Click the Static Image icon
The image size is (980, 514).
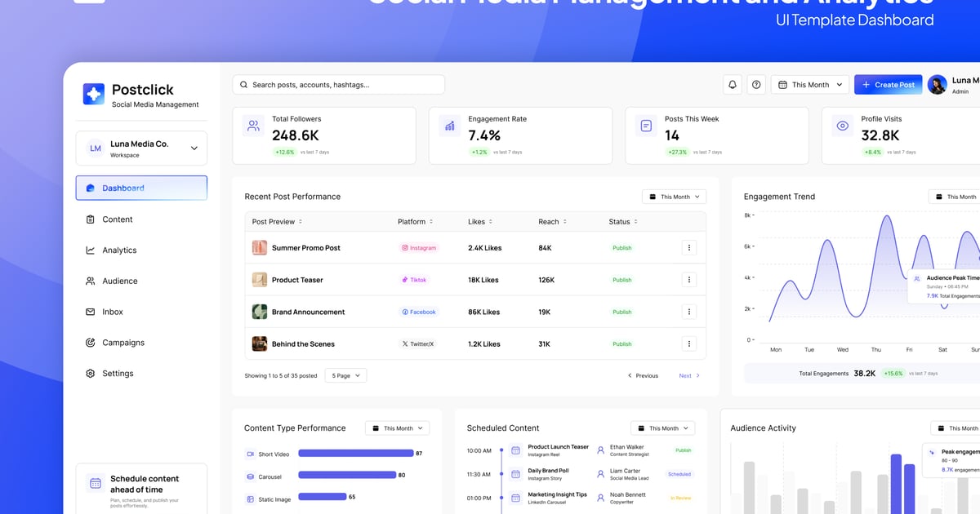(251, 498)
